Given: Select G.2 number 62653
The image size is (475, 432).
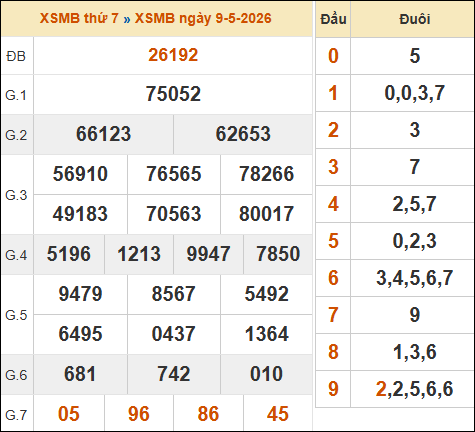Looking at the screenshot, I should 243,134.
